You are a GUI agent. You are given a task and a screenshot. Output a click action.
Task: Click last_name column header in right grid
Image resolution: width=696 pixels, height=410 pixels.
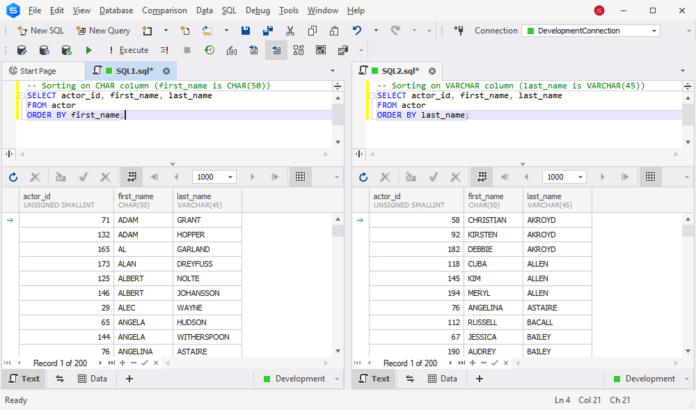click(x=557, y=200)
